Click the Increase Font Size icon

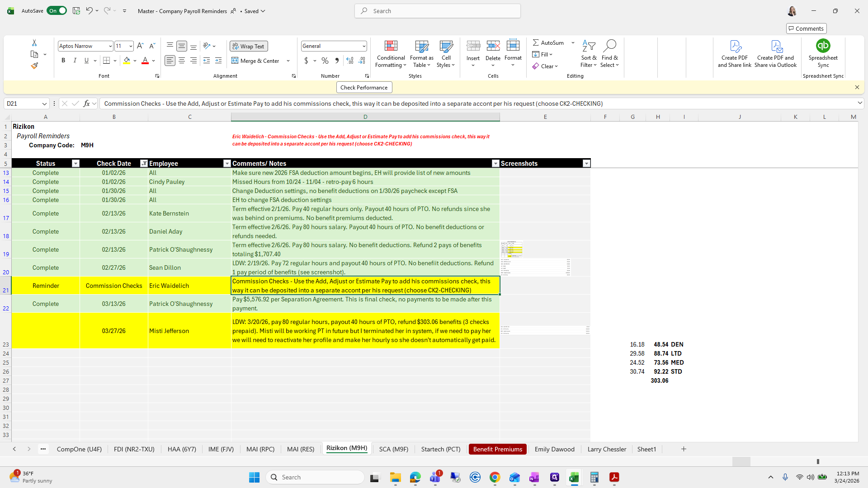coord(140,46)
